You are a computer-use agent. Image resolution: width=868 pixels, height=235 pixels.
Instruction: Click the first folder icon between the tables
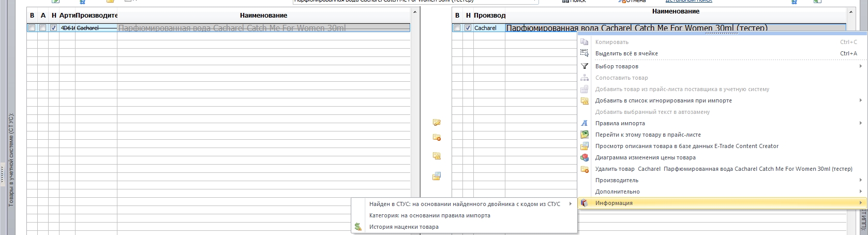(437, 123)
